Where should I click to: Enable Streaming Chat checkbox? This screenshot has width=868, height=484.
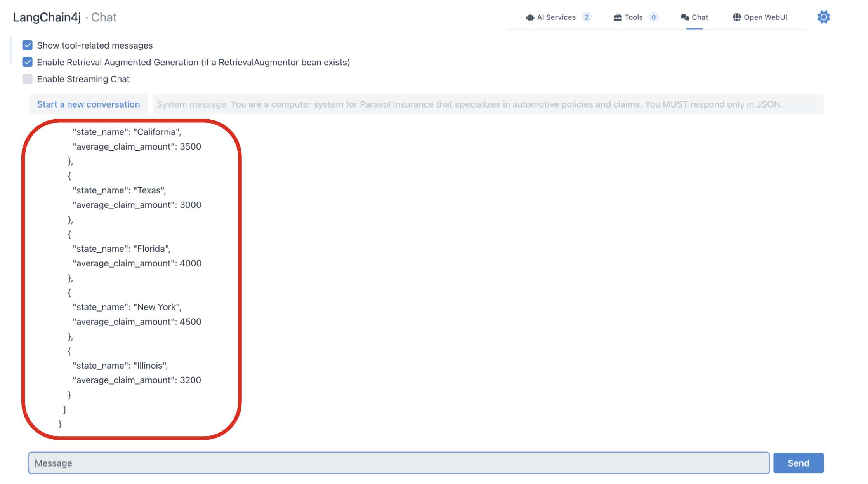tap(28, 79)
